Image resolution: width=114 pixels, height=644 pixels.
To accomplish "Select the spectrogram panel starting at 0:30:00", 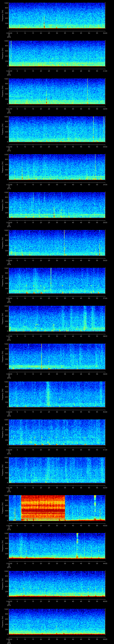I will point(57,54).
